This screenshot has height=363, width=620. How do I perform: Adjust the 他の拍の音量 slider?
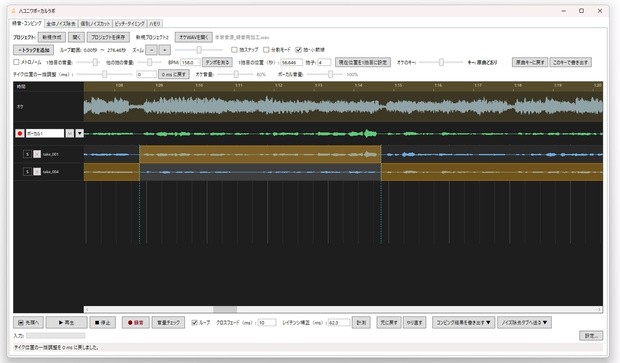(x=149, y=62)
